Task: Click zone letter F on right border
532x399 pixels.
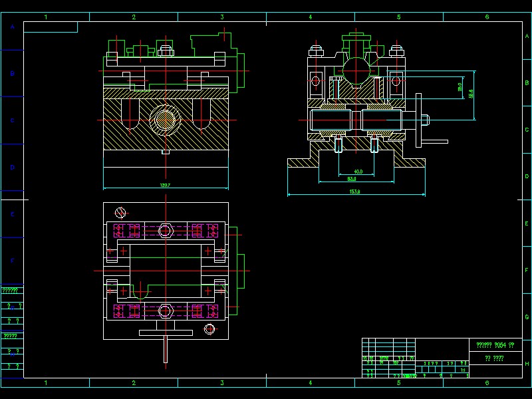Action: point(527,270)
